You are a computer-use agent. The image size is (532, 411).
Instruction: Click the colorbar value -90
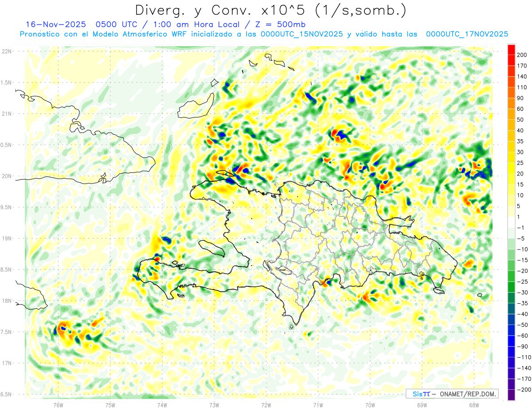point(523,346)
